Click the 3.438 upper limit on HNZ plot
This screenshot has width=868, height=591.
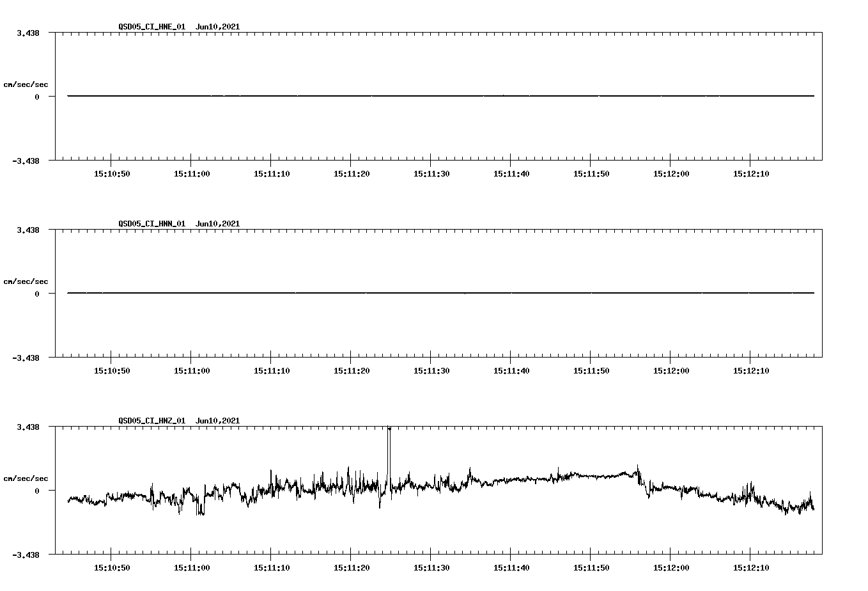pos(28,427)
